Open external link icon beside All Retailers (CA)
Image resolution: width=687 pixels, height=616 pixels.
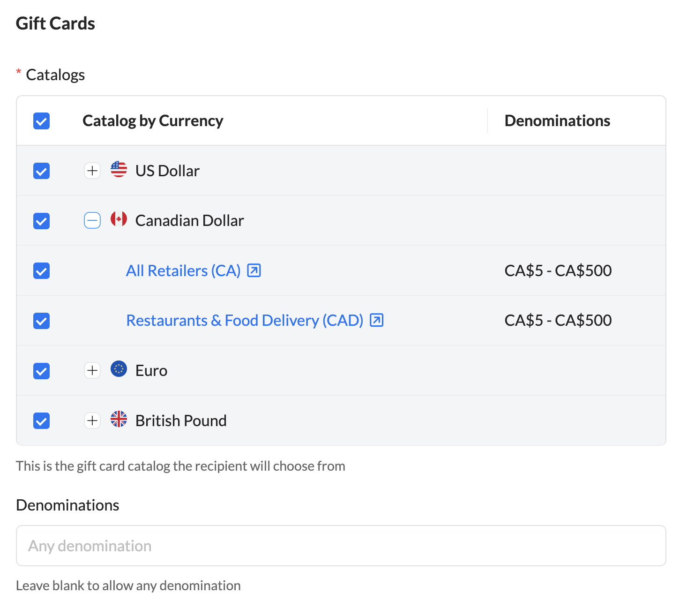[254, 270]
